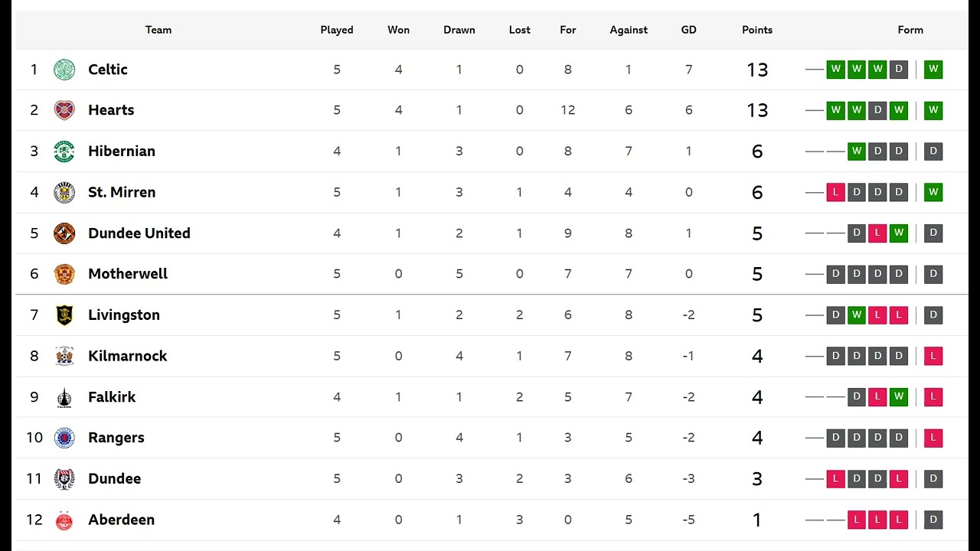The width and height of the screenshot is (980, 551).
Task: Click St. Mirren's first loss form badge
Action: [x=835, y=192]
